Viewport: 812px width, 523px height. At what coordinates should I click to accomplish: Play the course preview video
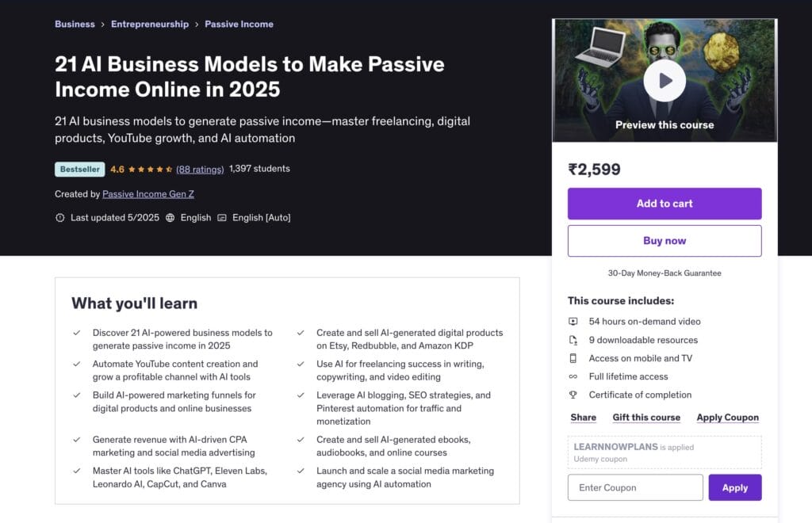coord(665,80)
